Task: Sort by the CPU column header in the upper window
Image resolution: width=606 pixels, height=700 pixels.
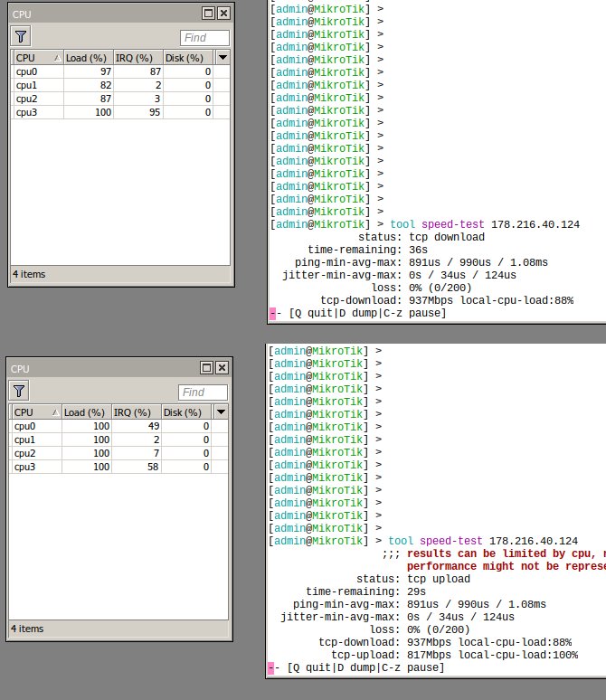Action: 37,58
